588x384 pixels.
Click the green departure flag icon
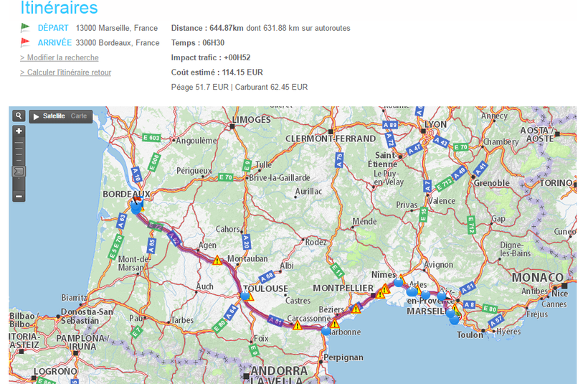point(25,28)
